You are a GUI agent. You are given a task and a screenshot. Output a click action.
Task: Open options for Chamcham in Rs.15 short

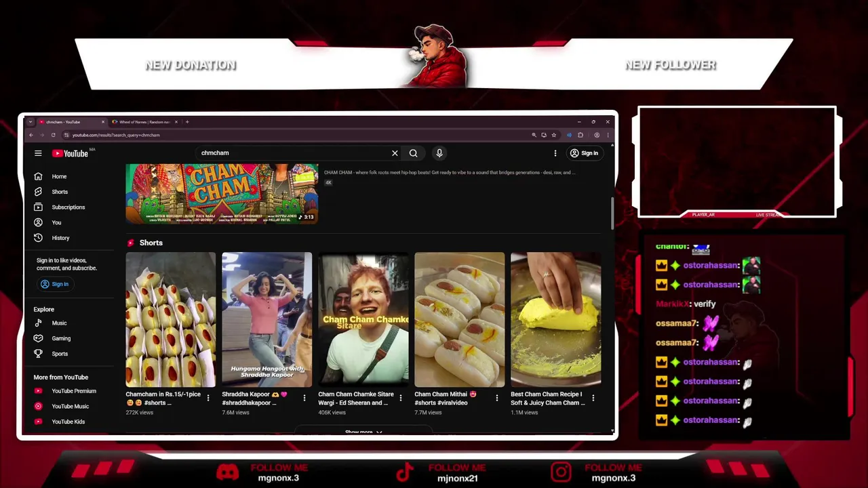coord(208,399)
